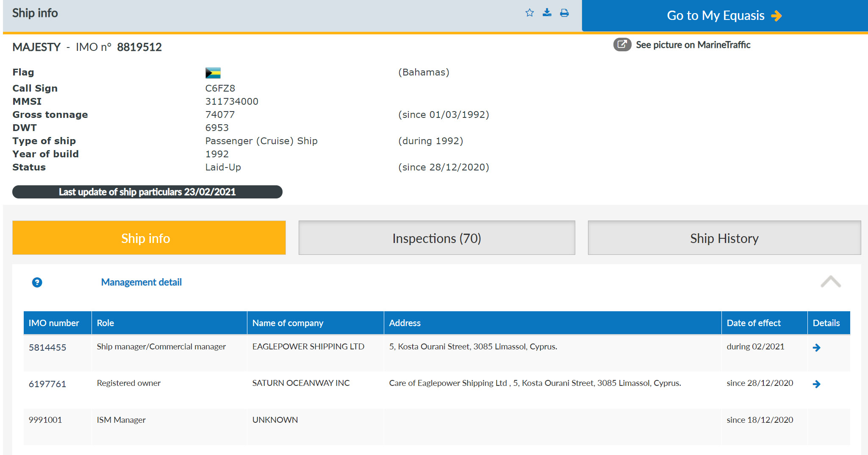
Task: Open the external link icon for MarineTraffic
Action: point(622,45)
